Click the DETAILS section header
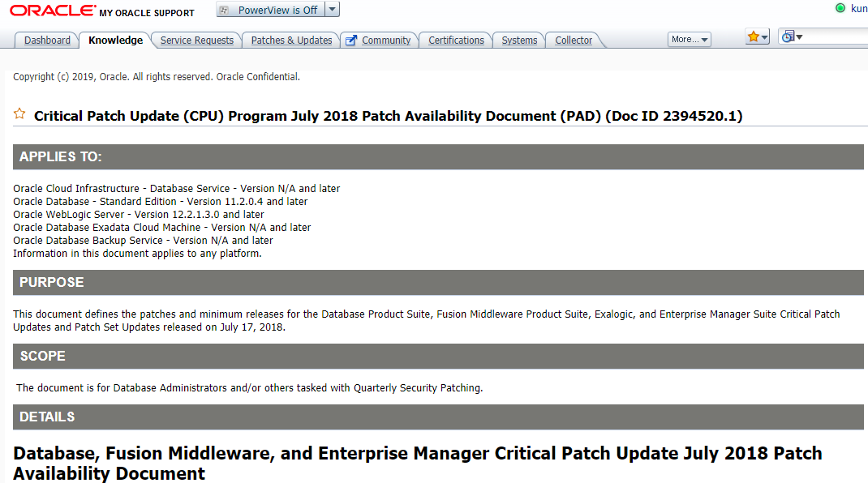 pos(438,417)
